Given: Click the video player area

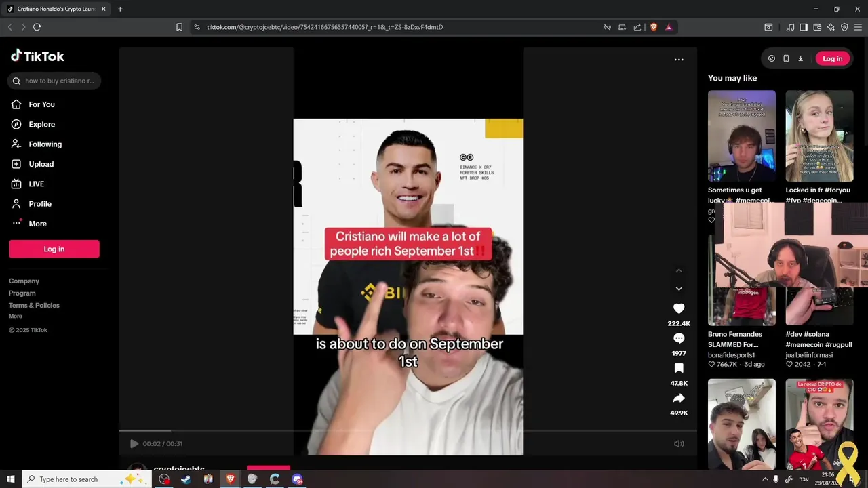Looking at the screenshot, I should click(408, 251).
